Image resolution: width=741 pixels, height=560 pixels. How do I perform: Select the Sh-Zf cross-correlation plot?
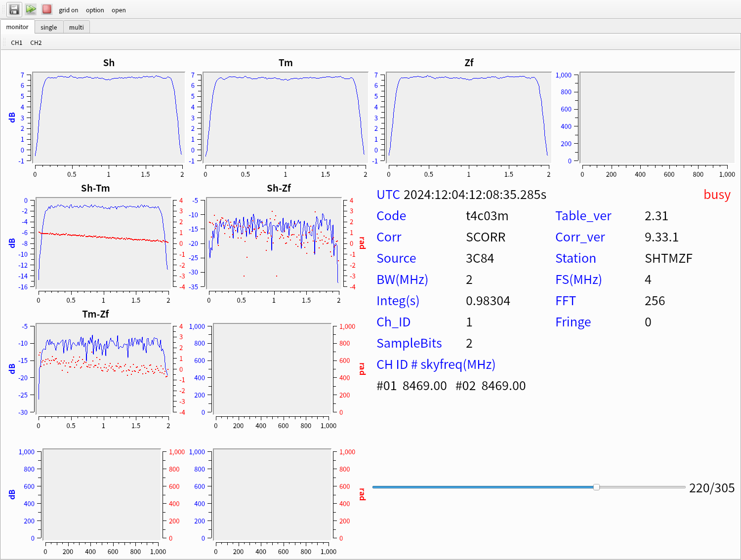click(274, 243)
